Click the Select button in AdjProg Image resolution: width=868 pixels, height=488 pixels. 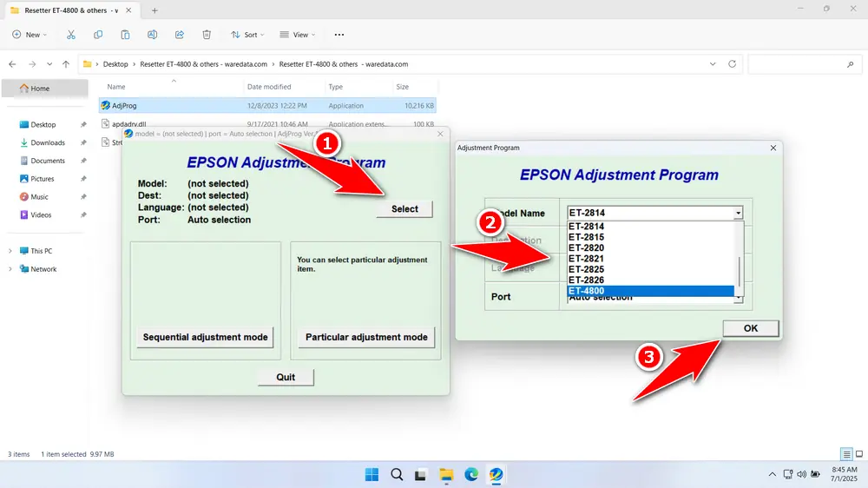coord(404,208)
